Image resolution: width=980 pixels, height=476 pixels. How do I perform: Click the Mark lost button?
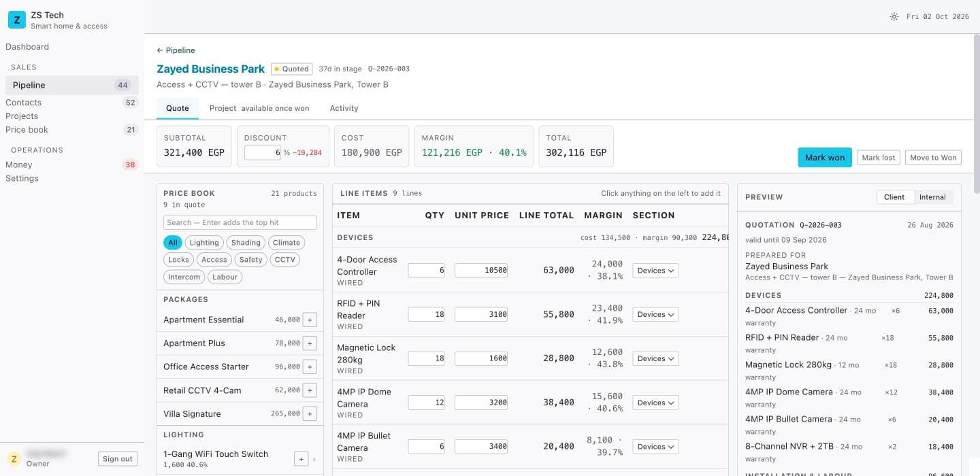[879, 158]
